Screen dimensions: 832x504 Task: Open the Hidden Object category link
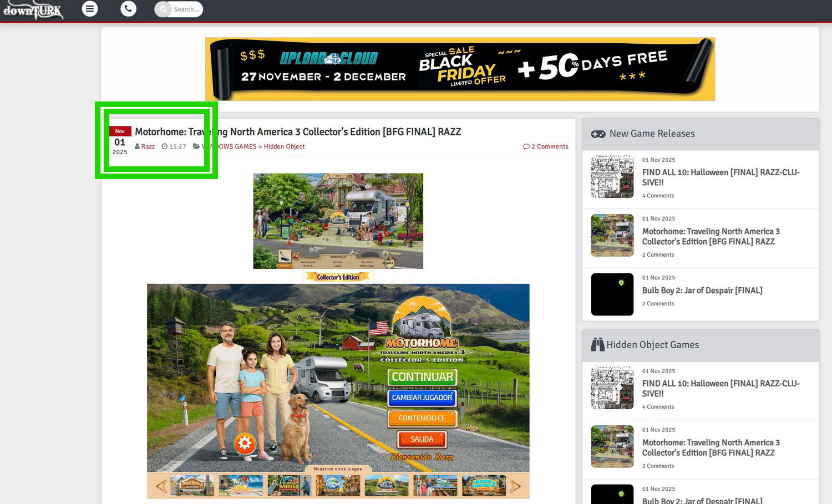pyautogui.click(x=284, y=146)
